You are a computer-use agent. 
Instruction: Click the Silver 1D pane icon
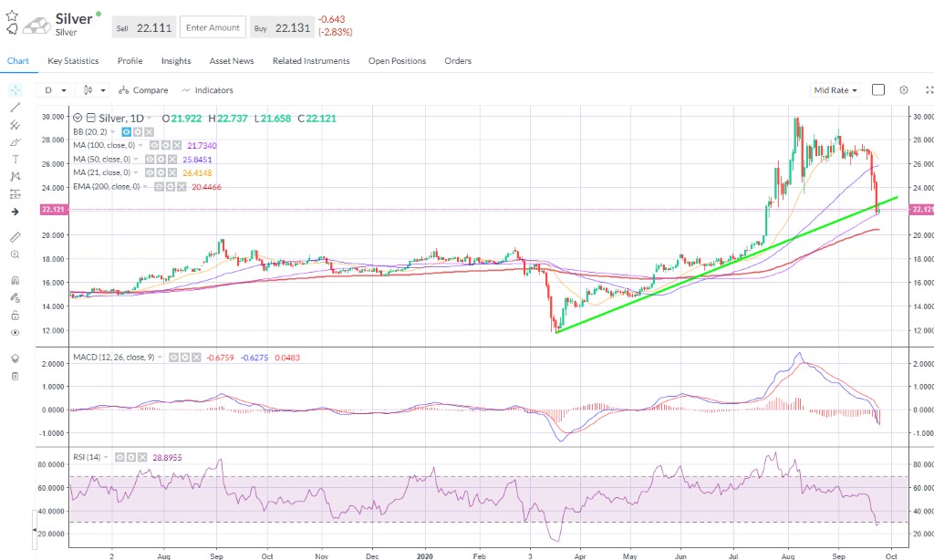click(91, 118)
